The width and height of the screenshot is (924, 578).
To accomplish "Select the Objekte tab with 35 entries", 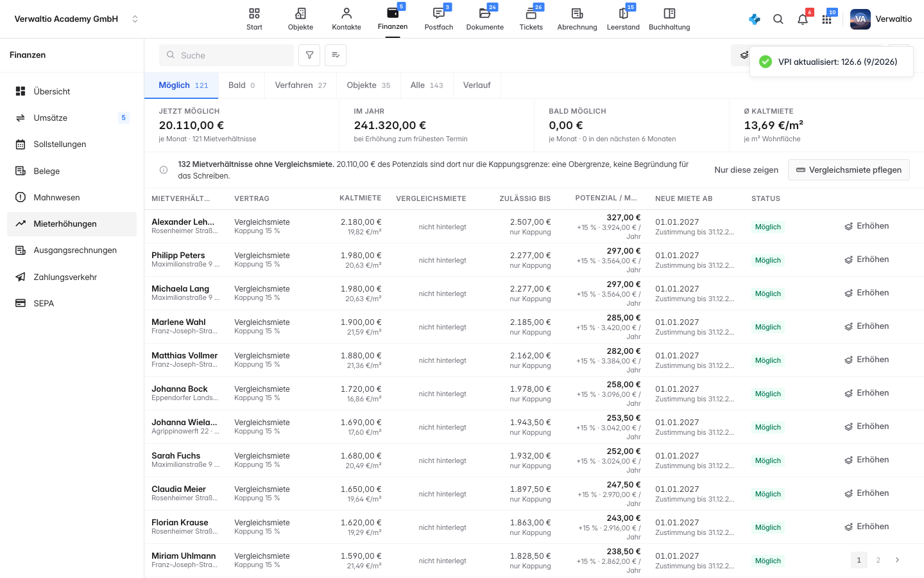I will [368, 85].
